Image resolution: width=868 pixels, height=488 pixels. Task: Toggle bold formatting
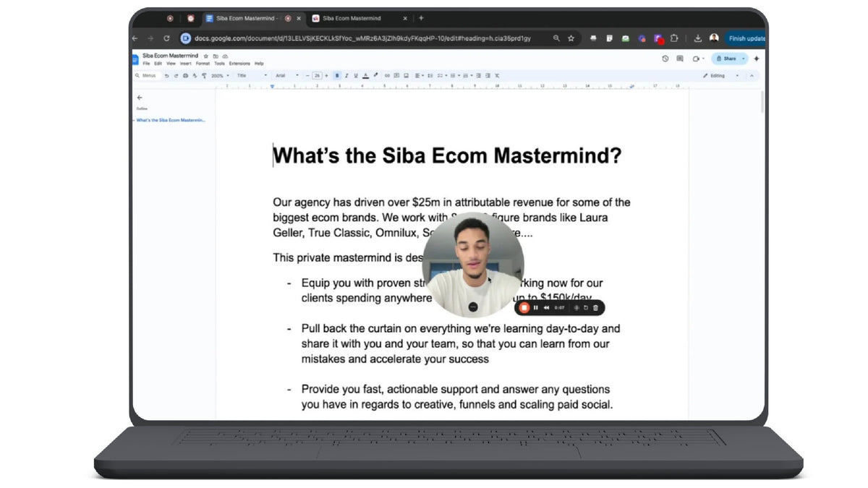tap(336, 75)
